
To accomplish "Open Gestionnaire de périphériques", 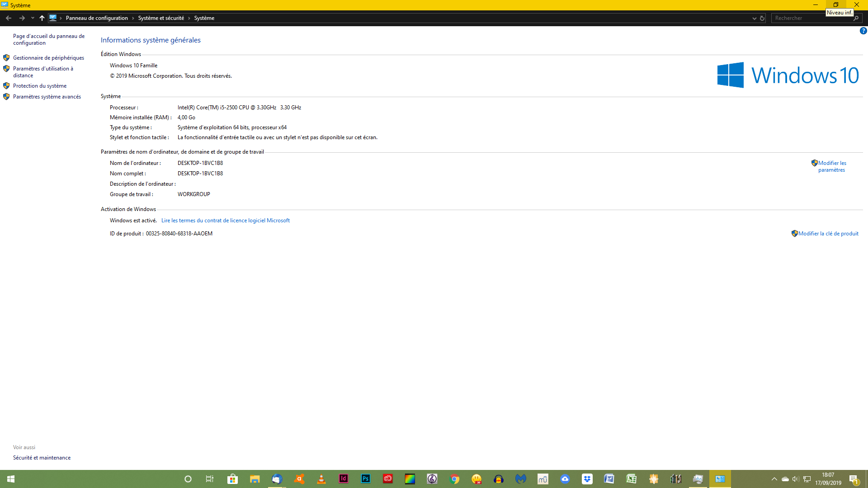I will coord(48,58).
